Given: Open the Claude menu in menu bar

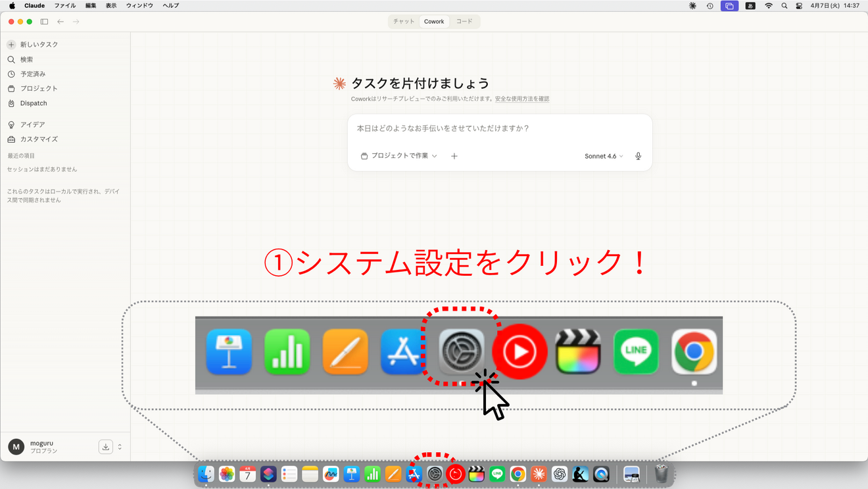Looking at the screenshot, I should pos(34,5).
